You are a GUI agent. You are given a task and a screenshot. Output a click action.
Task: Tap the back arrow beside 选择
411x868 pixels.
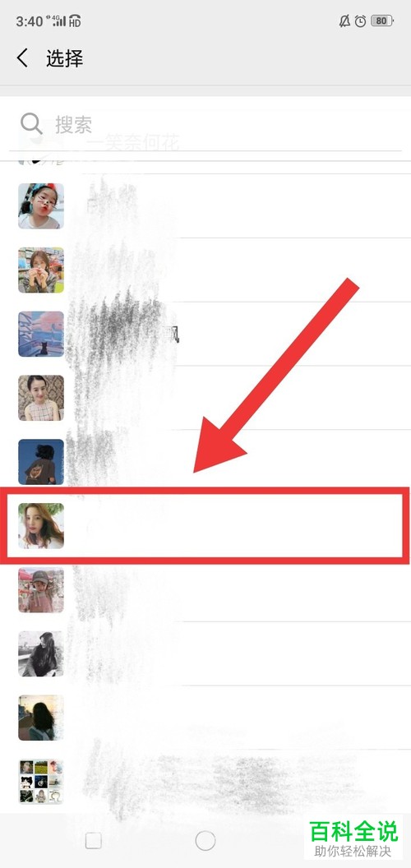tap(22, 58)
